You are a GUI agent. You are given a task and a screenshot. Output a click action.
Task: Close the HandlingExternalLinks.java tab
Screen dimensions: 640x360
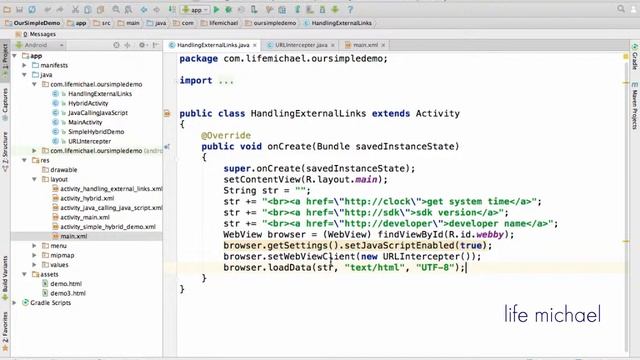coord(255,45)
